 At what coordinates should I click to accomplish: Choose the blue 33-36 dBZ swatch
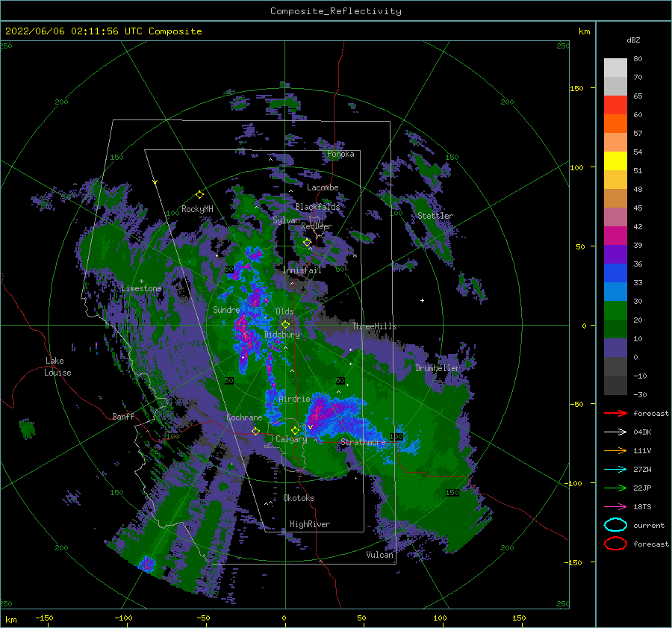tap(615, 273)
